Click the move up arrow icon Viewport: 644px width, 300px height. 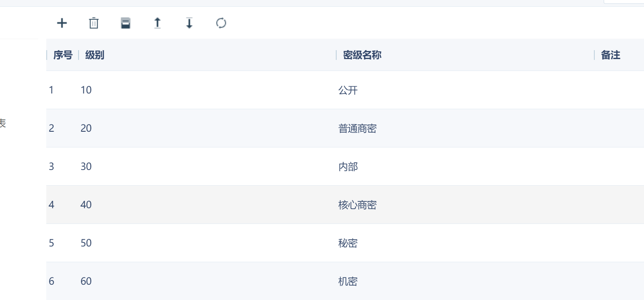pyautogui.click(x=157, y=23)
